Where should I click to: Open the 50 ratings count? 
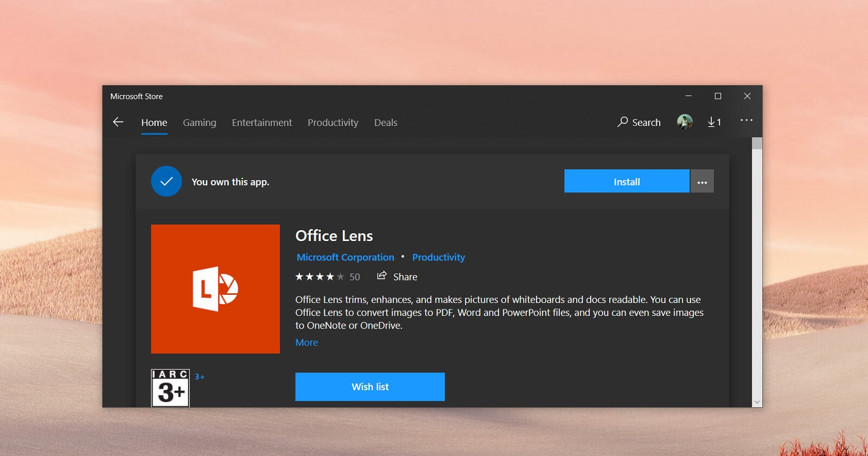[355, 277]
